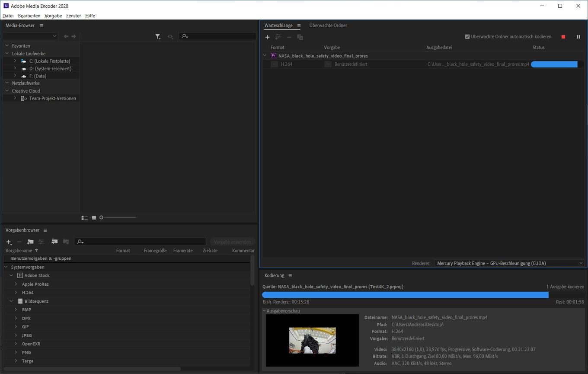Open the Media-Browser panel menu icon

coord(42,26)
